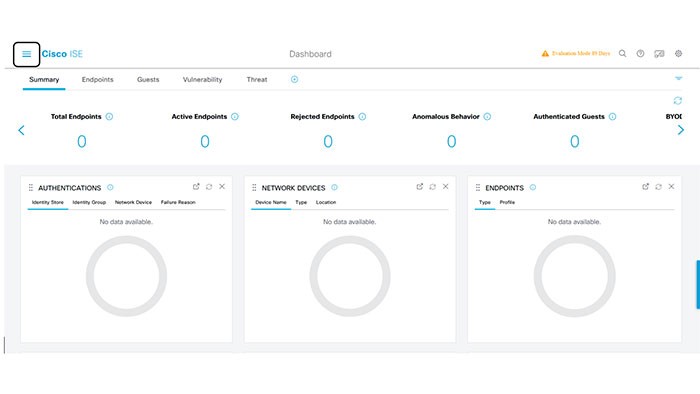700x394 pixels.
Task: Pop out the Network Devices panel
Action: [x=420, y=187]
